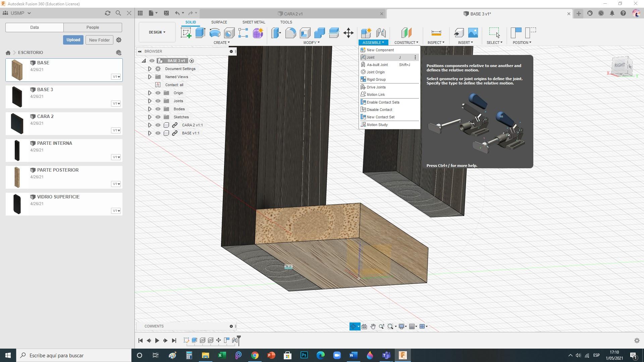644x362 pixels.
Task: Select the Hole tool icon
Action: (229, 33)
